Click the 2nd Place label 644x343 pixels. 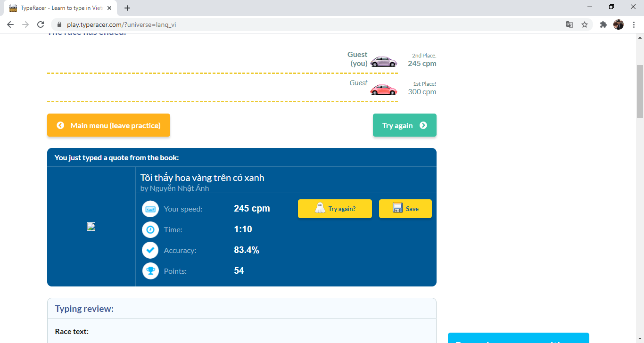(x=424, y=56)
